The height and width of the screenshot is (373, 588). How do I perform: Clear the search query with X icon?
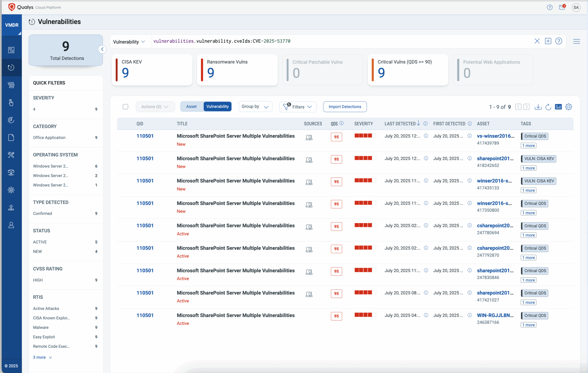tap(537, 41)
